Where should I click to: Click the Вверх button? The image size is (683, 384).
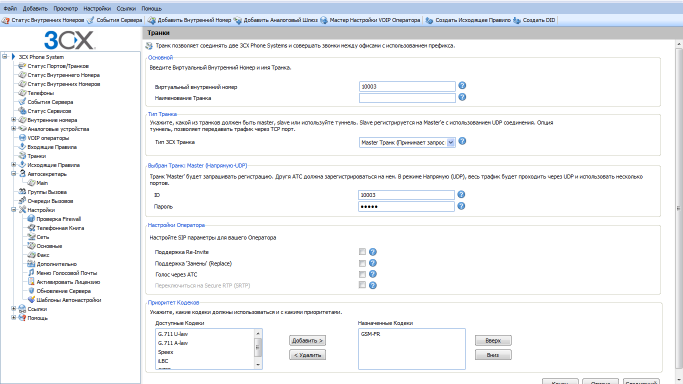tap(493, 340)
